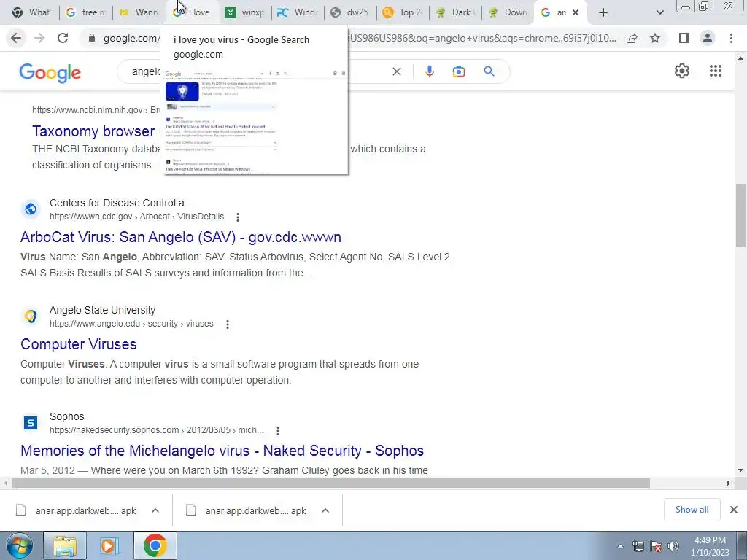Click the Google logo

pyautogui.click(x=50, y=72)
